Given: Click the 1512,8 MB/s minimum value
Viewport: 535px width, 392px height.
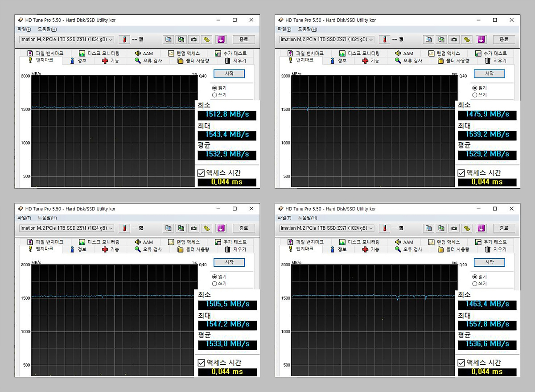Looking at the screenshot, I should 227,115.
